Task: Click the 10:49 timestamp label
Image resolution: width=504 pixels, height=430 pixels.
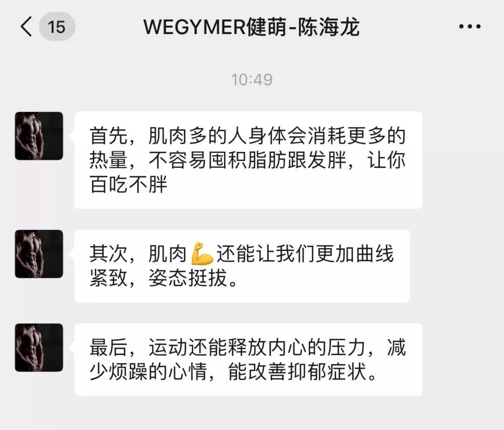Action: (x=252, y=80)
